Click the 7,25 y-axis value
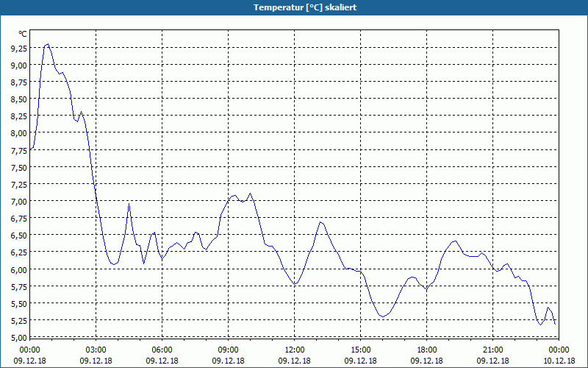 tap(19, 185)
